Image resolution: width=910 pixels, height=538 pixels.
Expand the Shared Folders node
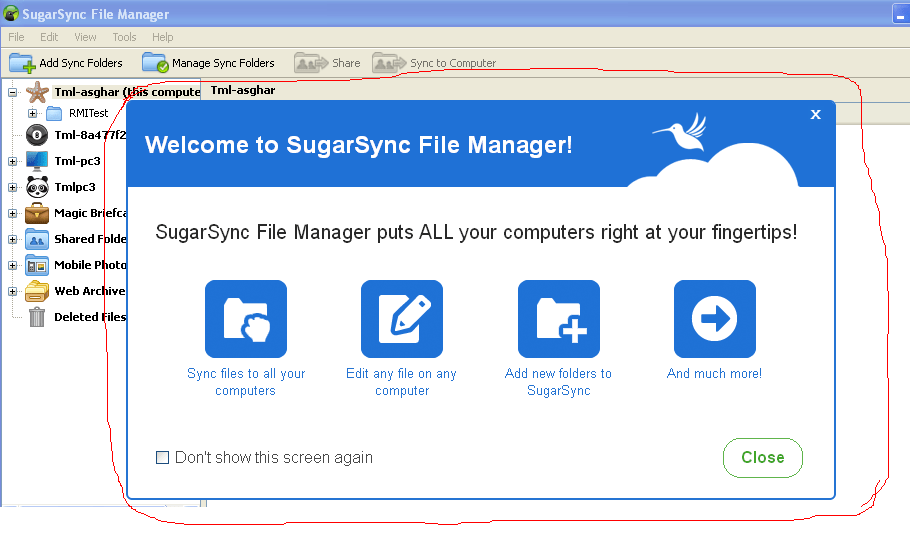12,239
